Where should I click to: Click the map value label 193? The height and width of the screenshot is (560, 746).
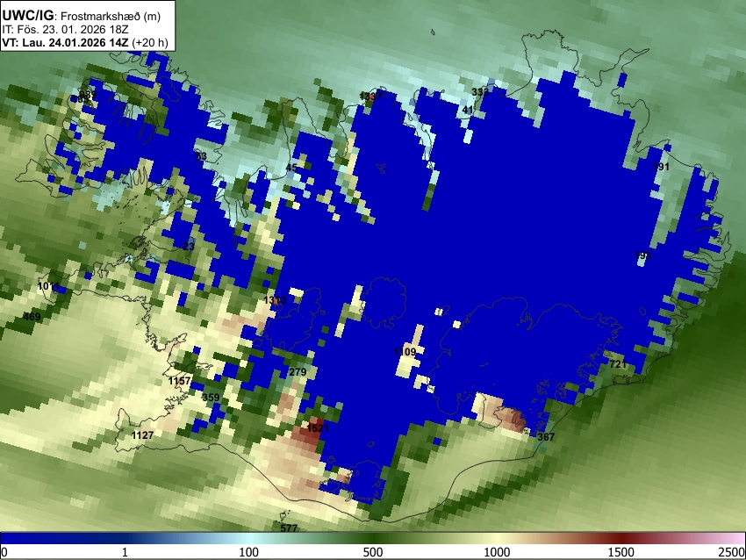point(642,255)
